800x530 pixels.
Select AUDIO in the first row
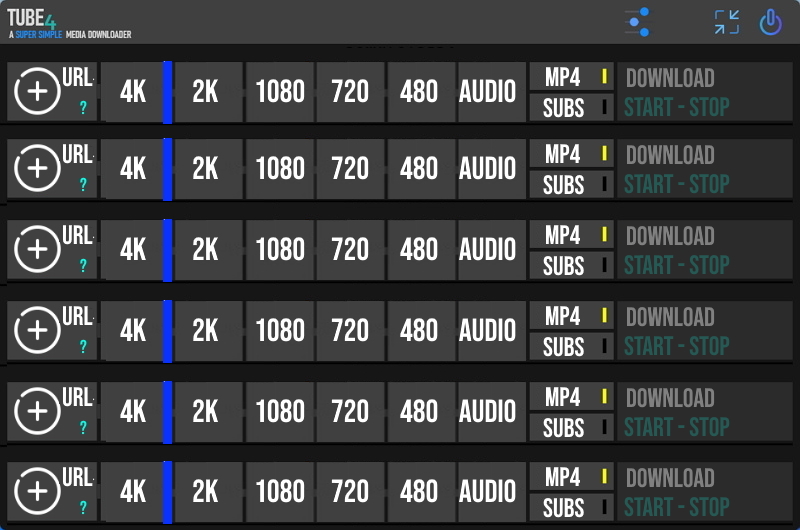tap(492, 92)
